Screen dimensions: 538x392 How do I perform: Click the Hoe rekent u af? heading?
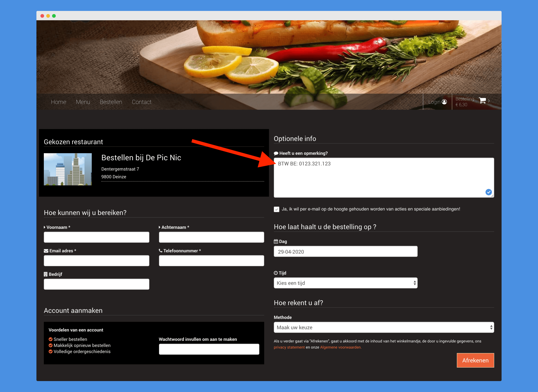(x=298, y=303)
